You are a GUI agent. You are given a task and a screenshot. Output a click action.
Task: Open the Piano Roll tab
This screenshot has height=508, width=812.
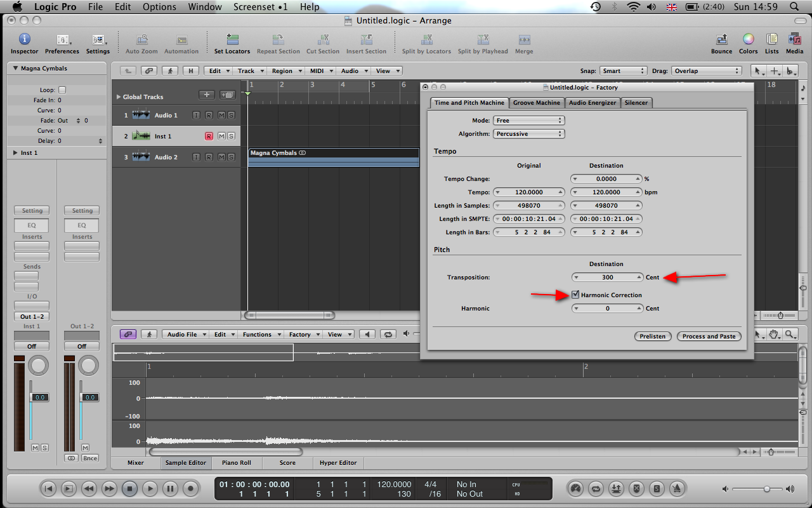237,463
